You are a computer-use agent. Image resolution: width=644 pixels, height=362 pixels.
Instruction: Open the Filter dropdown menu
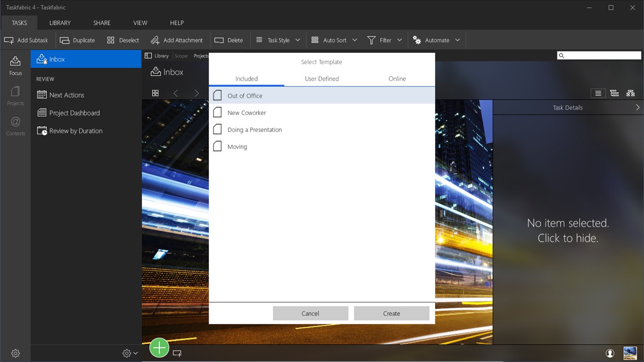coord(400,40)
